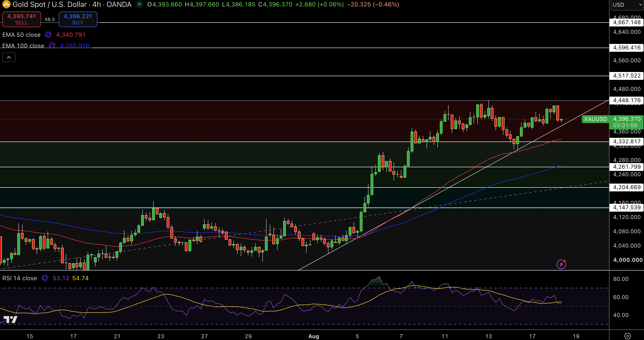Click the RSI value 53.12
The width and height of the screenshot is (644, 340).
[x=61, y=278]
